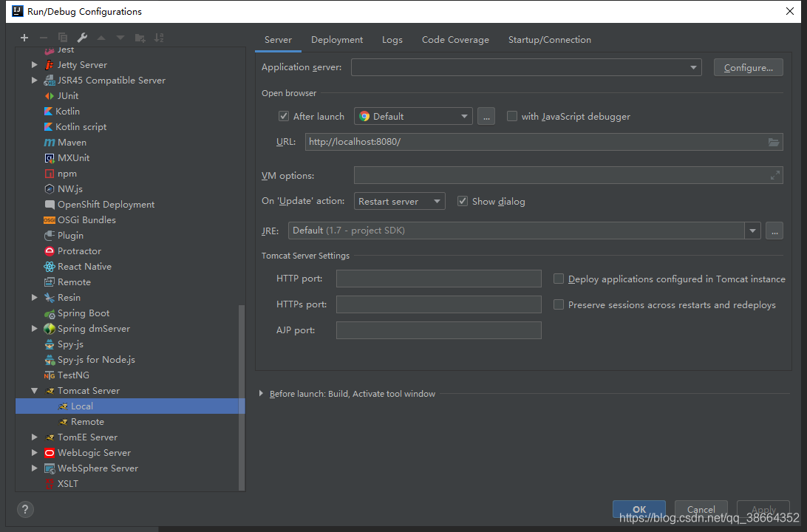The height and width of the screenshot is (532, 807).
Task: Open JRE dropdown arrow
Action: pos(752,231)
